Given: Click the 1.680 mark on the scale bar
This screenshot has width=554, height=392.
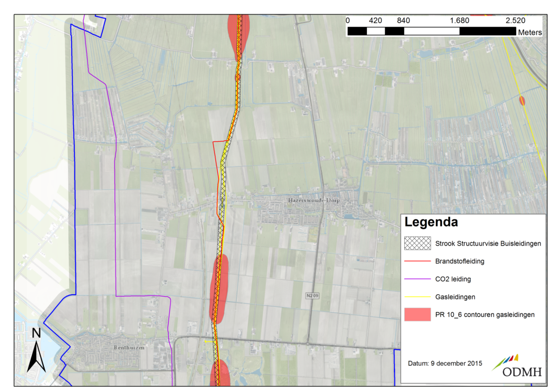Looking at the screenshot, I should pos(459,21).
